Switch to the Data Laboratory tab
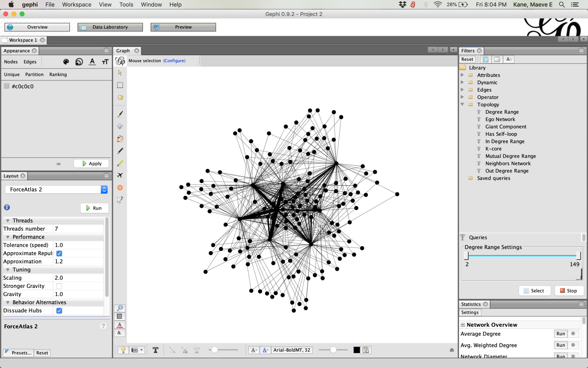The height and width of the screenshot is (368, 588). pos(110,27)
